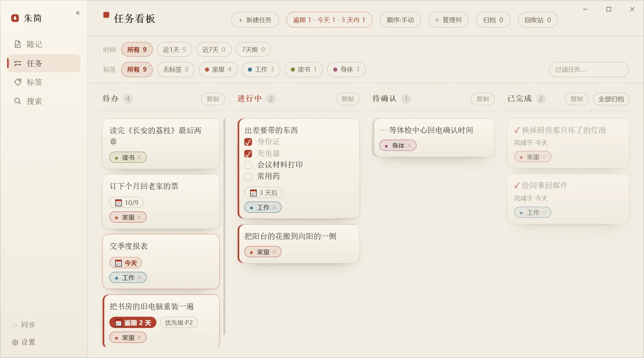644x358 pixels.
Task: Open the 归档 0 archive
Action: click(x=493, y=20)
